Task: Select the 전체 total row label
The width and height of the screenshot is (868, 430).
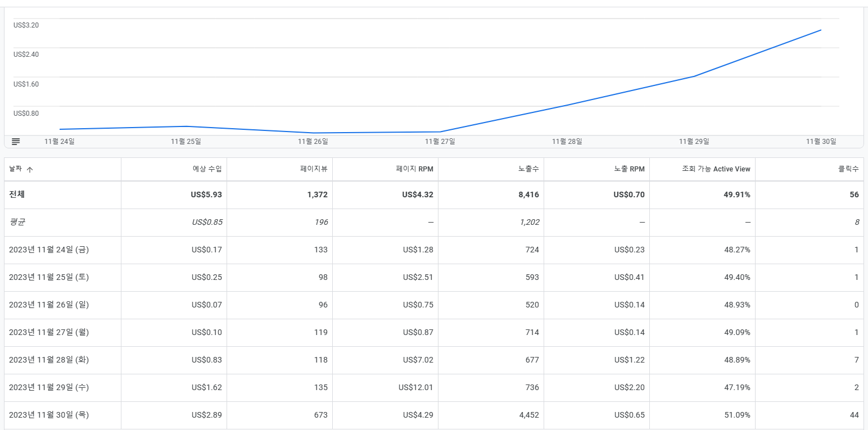Action: 17,194
